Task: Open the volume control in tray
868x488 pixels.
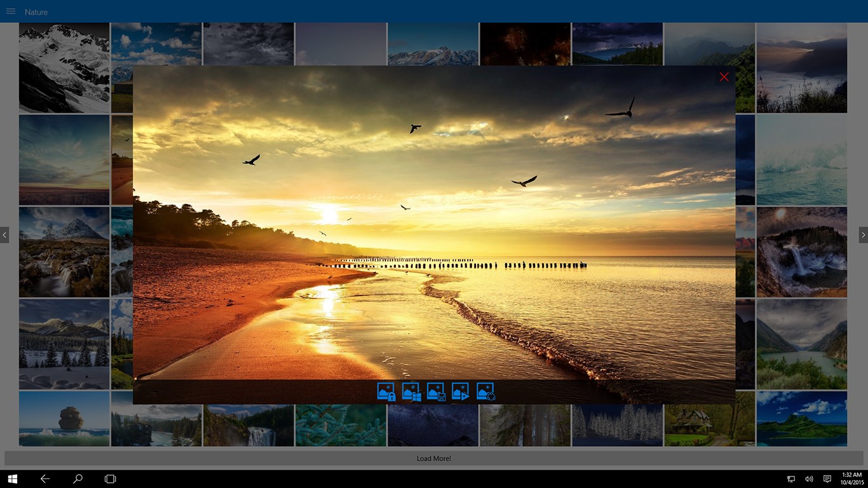Action: click(809, 478)
